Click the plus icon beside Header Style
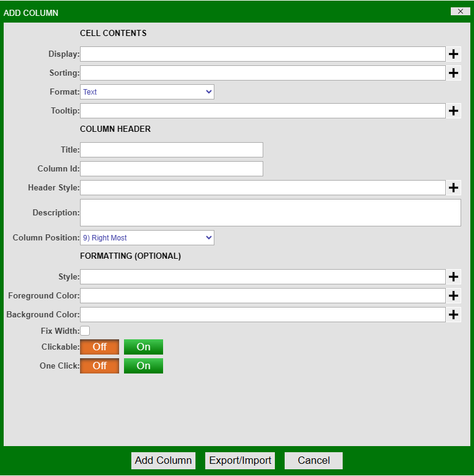474x476 pixels. click(x=453, y=188)
